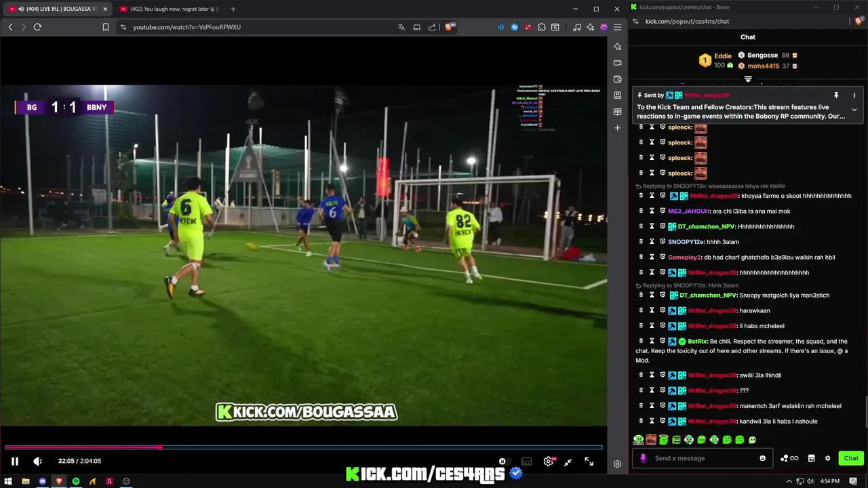
Task: Click the install app/cast icon in address bar
Action: (416, 27)
